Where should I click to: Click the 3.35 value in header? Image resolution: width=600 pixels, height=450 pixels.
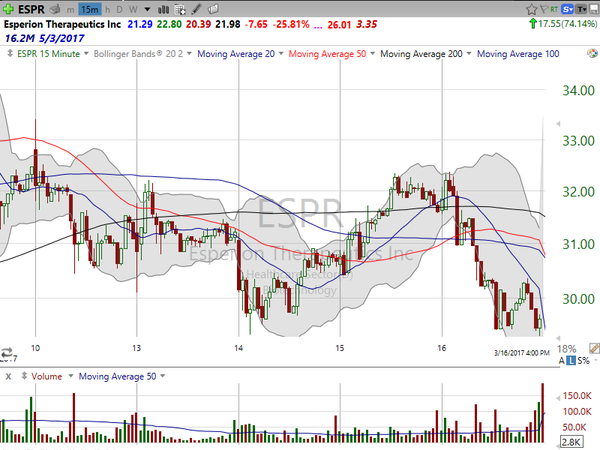[367, 24]
